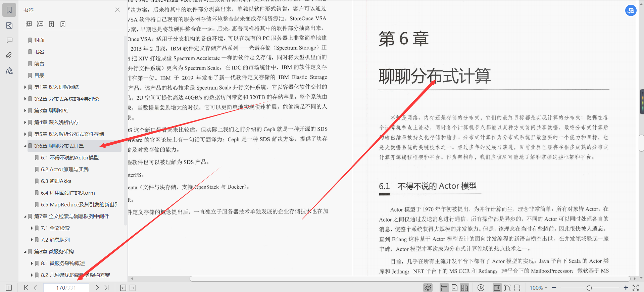
Task: Expand 7.2 消息队列
Action: click(32, 240)
